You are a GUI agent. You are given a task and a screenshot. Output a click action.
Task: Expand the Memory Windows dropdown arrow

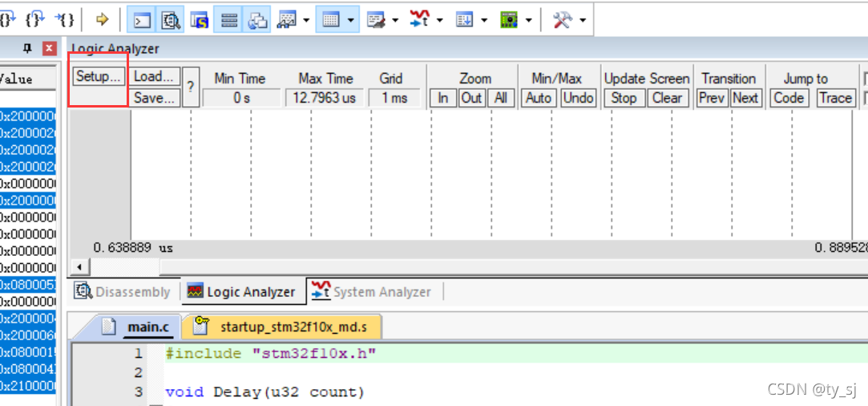[x=351, y=21]
